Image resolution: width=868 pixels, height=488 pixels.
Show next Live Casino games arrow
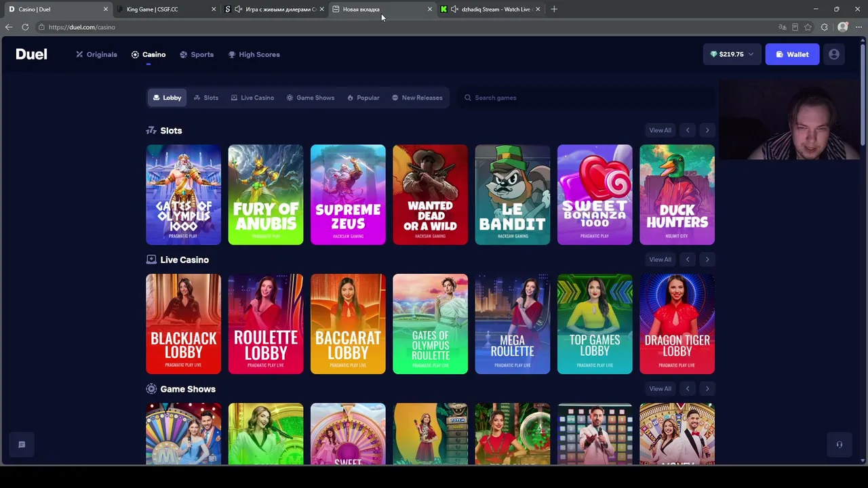707,260
